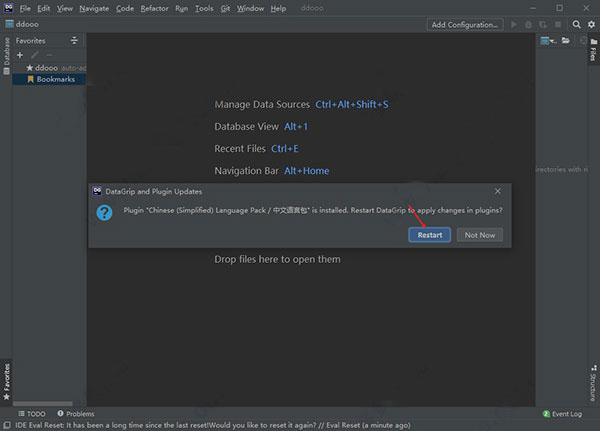Click the Drop files here to open them text
600x431 pixels.
pos(277,259)
